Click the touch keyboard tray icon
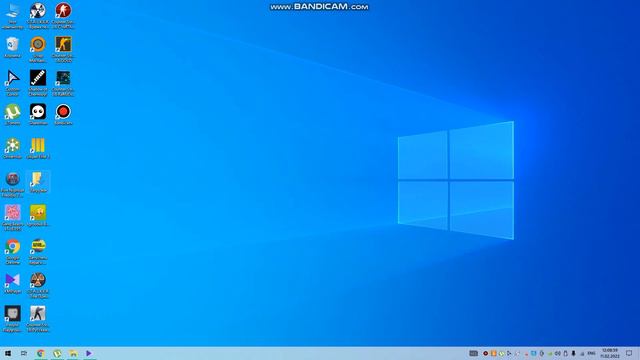Screen dimensions: 640x360 tap(473, 353)
